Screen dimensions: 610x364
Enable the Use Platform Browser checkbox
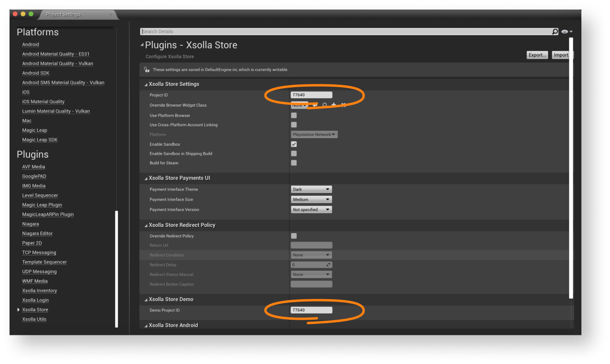click(294, 115)
